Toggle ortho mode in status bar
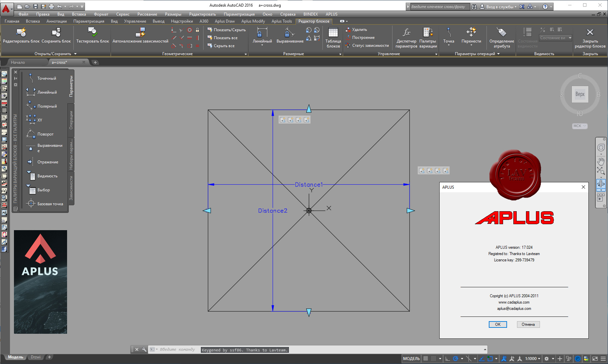 448,359
